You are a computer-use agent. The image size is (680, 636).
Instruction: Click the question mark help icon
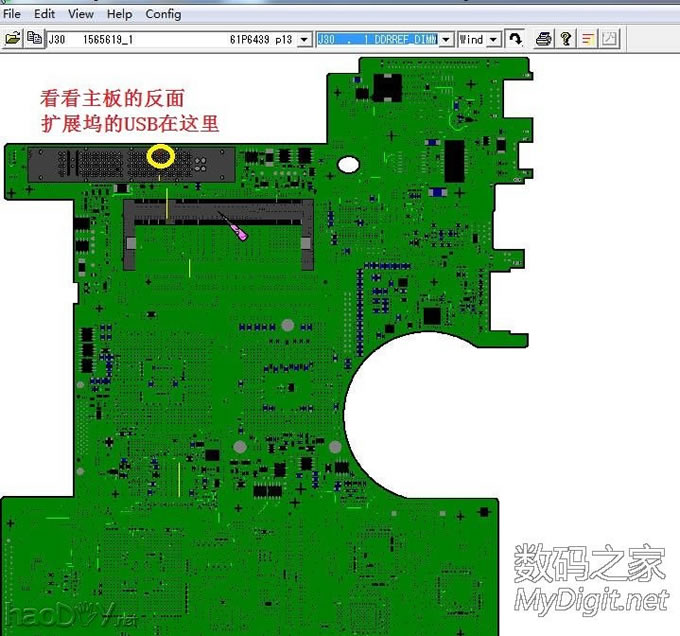(x=565, y=39)
